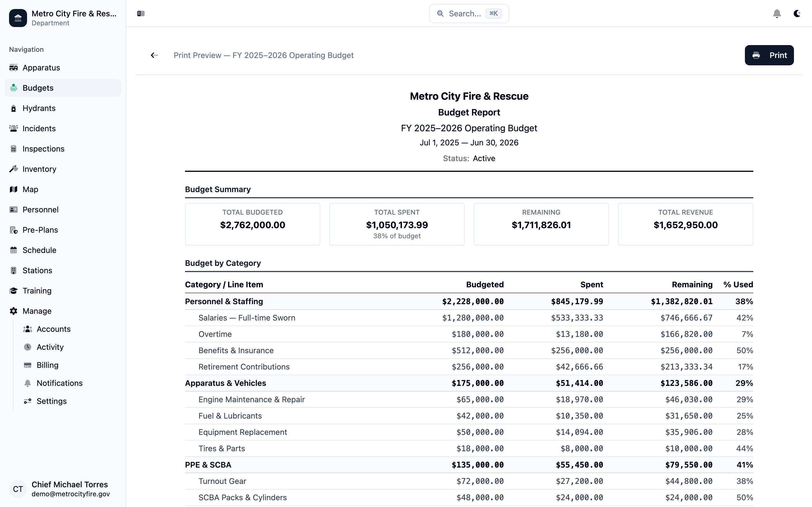Select the Map icon in navigation
This screenshot has width=812, height=507.
[x=14, y=189]
